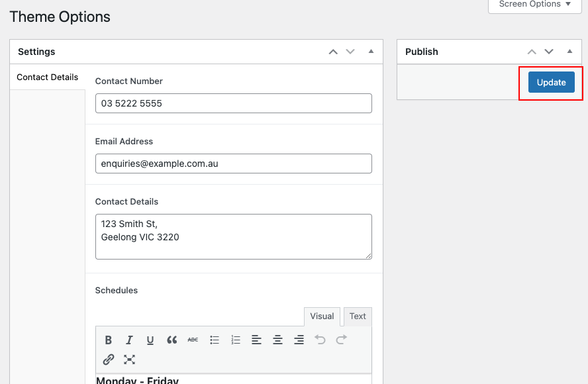Insert a blockquote in the editor
The image size is (588, 384).
point(171,340)
